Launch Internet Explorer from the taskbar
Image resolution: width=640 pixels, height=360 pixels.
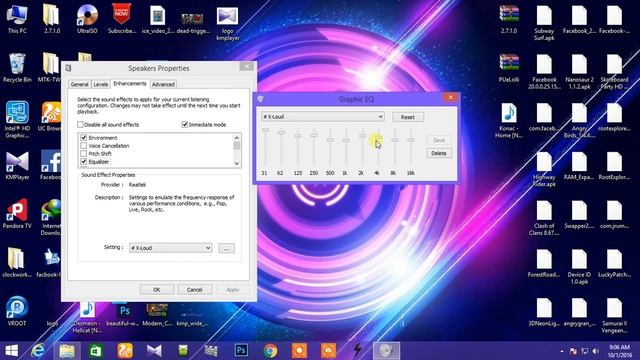point(38,350)
